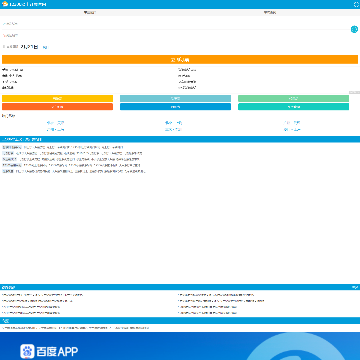Click the circular icon at header's right end
The image size is (360, 360).
click(356, 4)
